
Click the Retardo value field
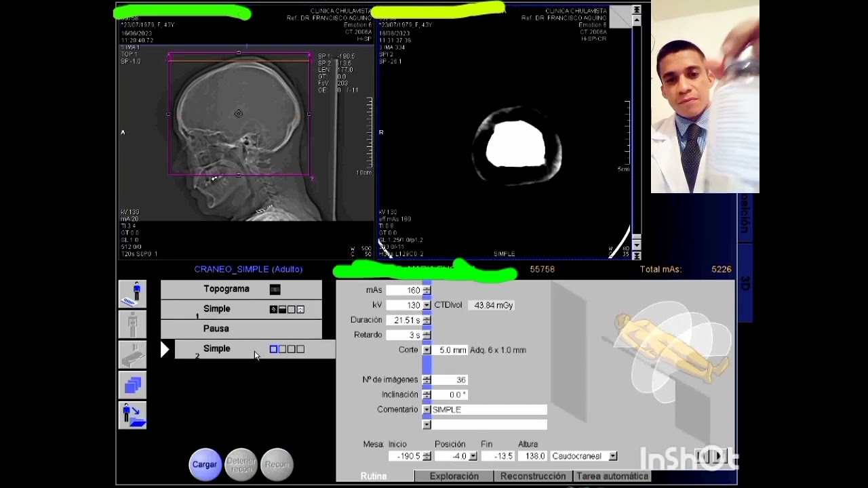pyautogui.click(x=404, y=335)
